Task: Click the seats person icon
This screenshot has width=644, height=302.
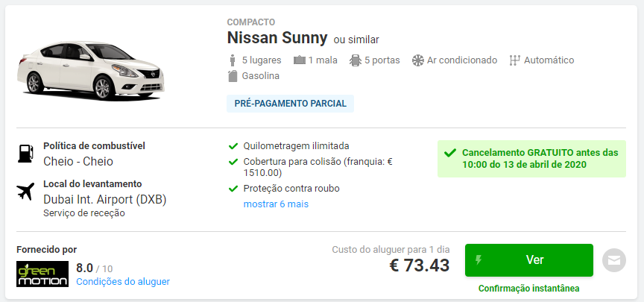Action: [233, 60]
